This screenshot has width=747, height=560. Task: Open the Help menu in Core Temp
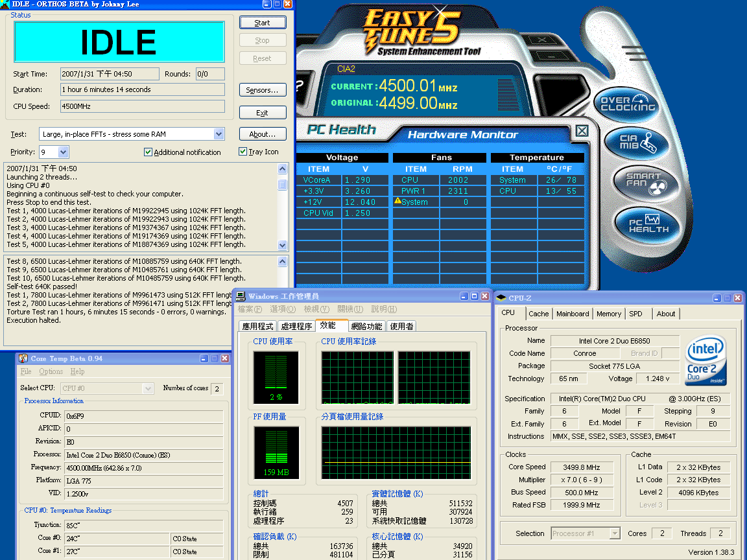pos(77,371)
